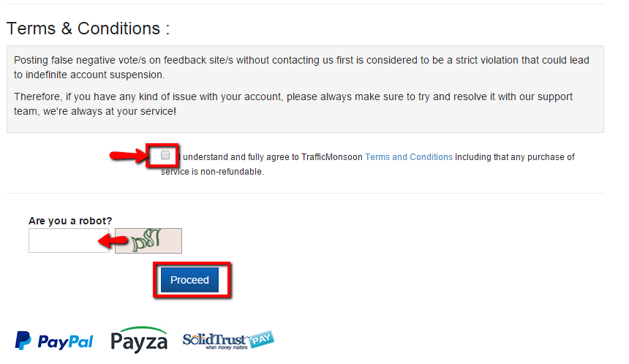The width and height of the screenshot is (629, 364).
Task: Click the PayPal double-P icon
Action: tap(23, 341)
